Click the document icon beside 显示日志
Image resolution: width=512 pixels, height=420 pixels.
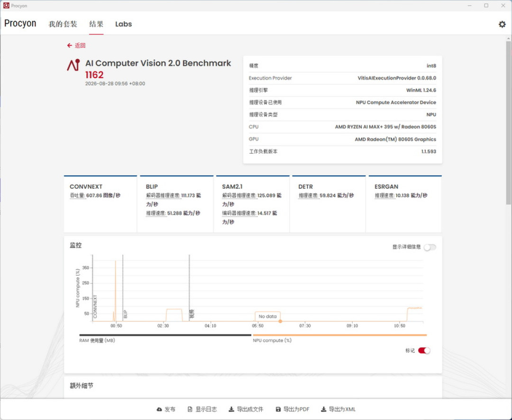click(190, 409)
